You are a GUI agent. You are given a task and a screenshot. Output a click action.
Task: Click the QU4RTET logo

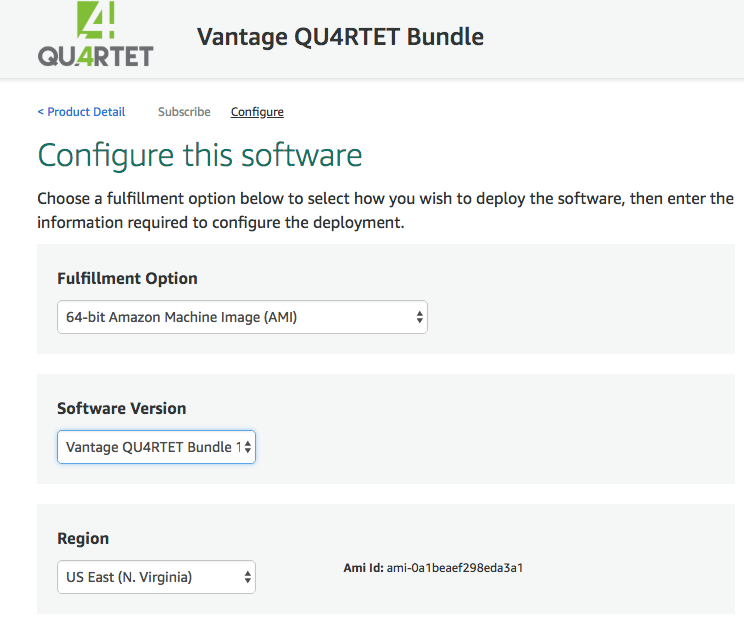point(95,34)
